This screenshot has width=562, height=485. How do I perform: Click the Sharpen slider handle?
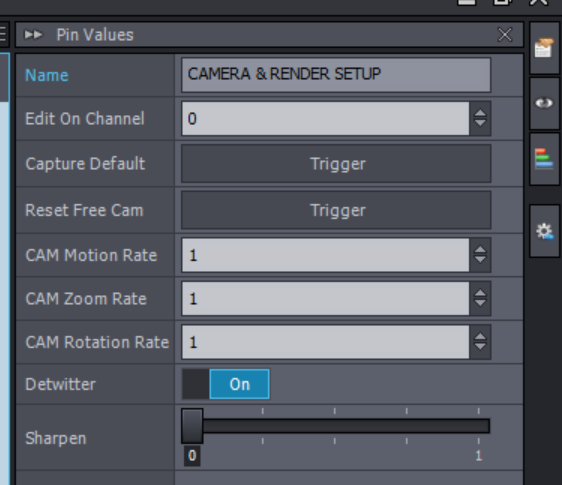pos(192,426)
